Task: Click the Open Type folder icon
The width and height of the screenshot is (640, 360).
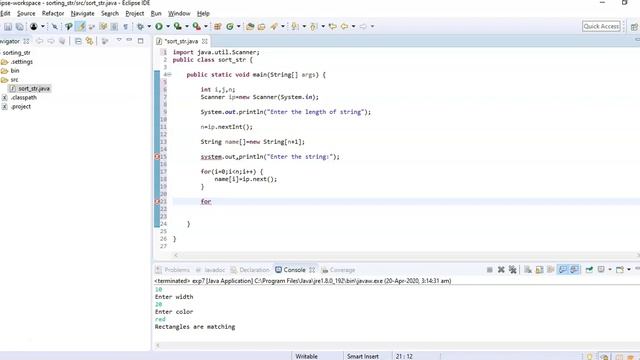Action: tap(250, 27)
